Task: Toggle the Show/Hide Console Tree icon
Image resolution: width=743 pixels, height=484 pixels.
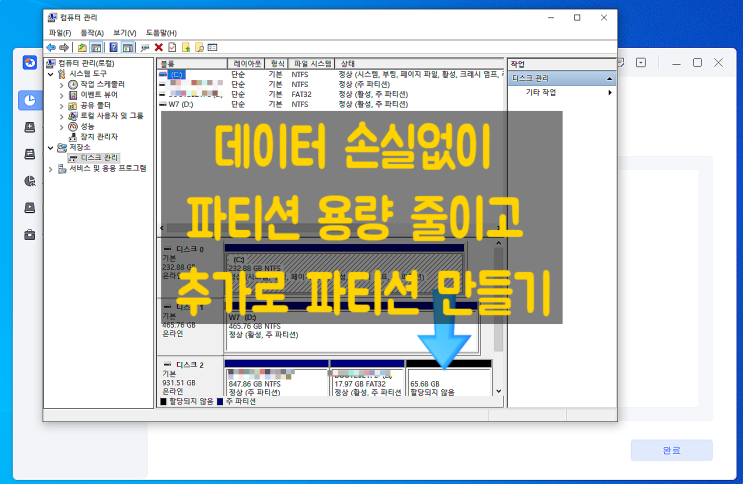Action: coord(96,47)
